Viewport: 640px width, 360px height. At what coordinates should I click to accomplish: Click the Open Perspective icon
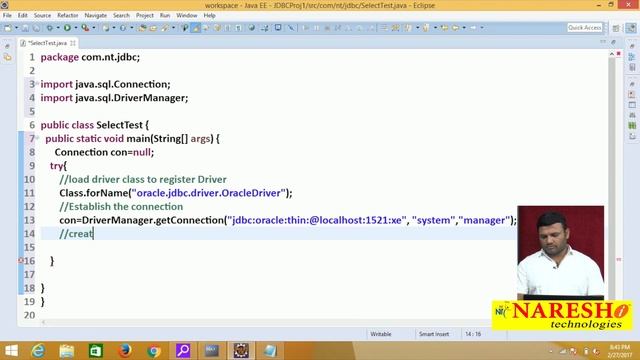point(616,28)
